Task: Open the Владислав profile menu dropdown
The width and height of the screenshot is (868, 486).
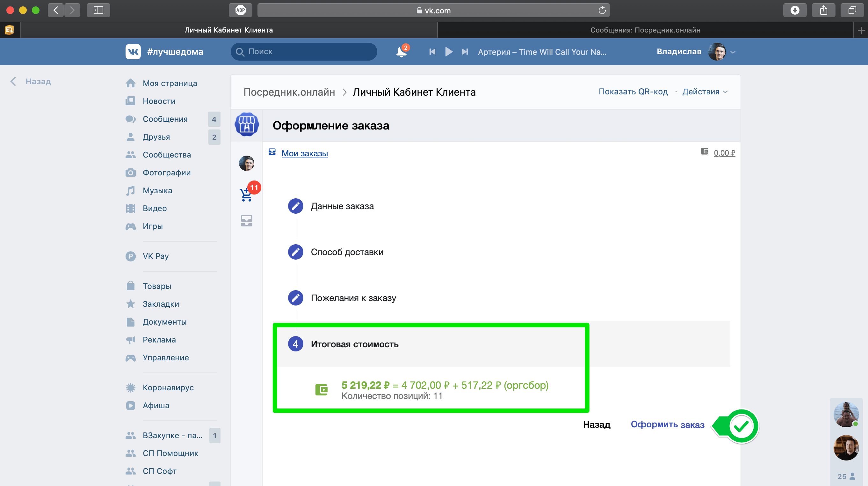Action: tap(733, 52)
